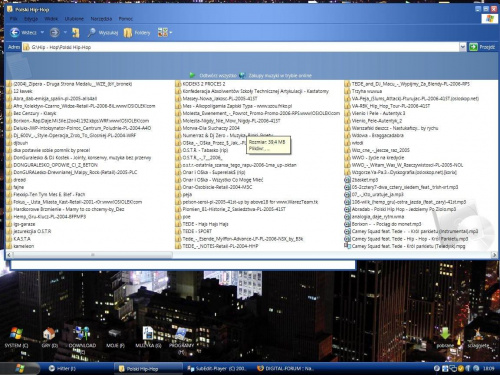Select the 2basket.mp3 file icon
The height and width of the screenshot is (375, 500).
[x=347, y=180]
